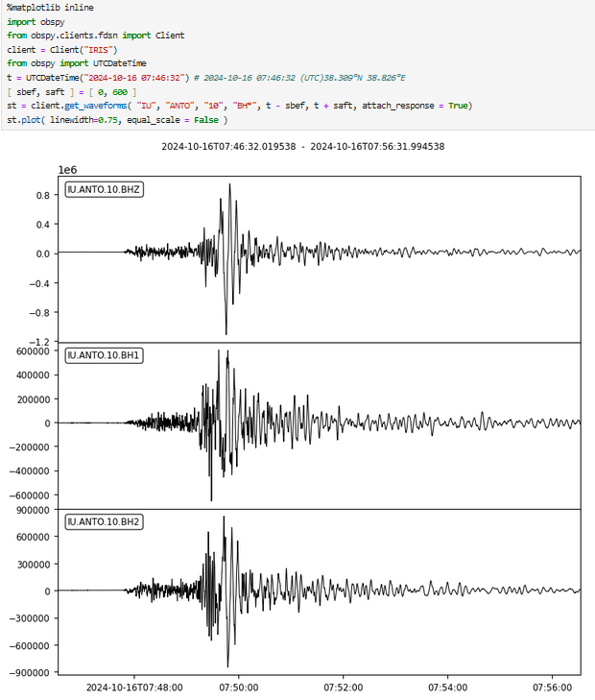
Task: Click the plot title time range text
Action: tap(303, 146)
